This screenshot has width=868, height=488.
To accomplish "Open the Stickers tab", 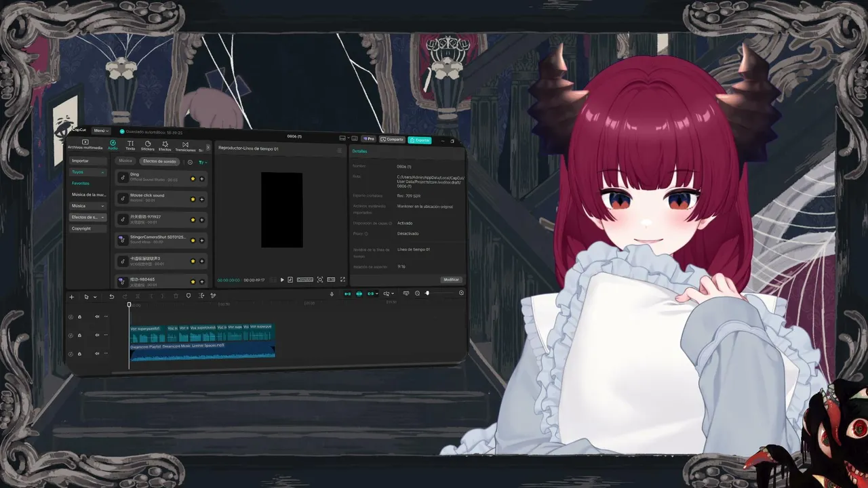I will [147, 146].
